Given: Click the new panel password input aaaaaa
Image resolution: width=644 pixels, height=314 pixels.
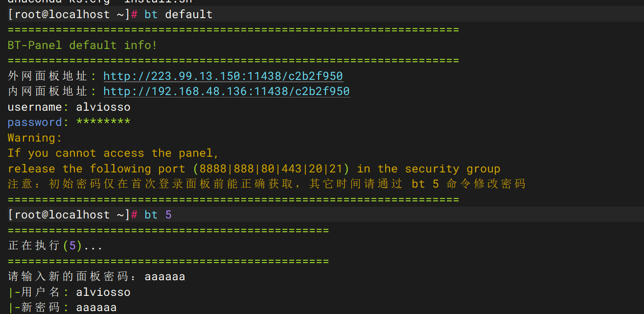Looking at the screenshot, I should click(165, 276).
